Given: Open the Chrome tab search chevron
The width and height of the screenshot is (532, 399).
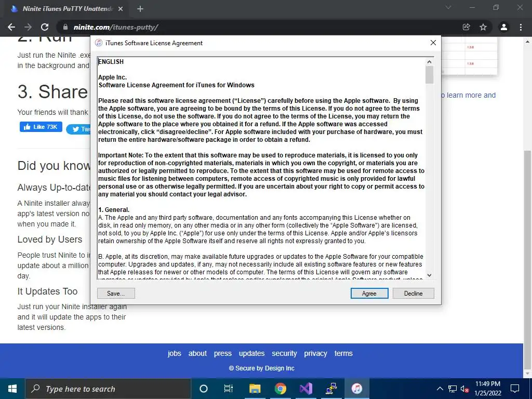Looking at the screenshot, I should 448,7.
